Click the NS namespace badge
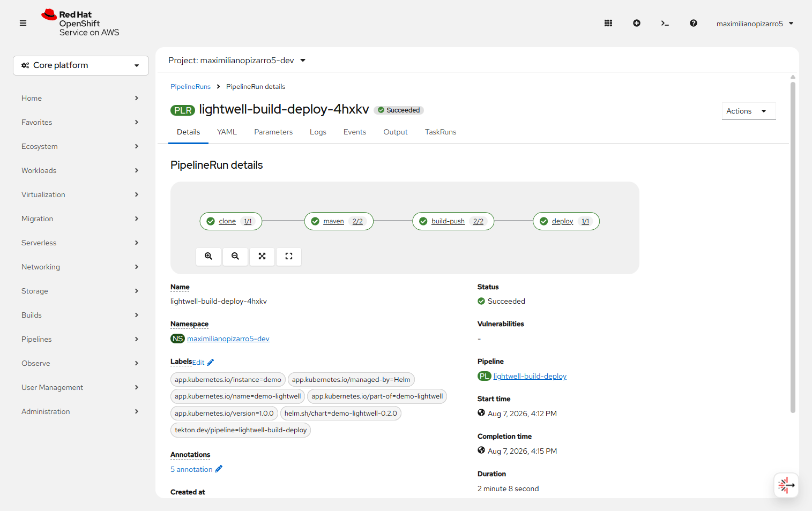This screenshot has width=812, height=511. (177, 339)
